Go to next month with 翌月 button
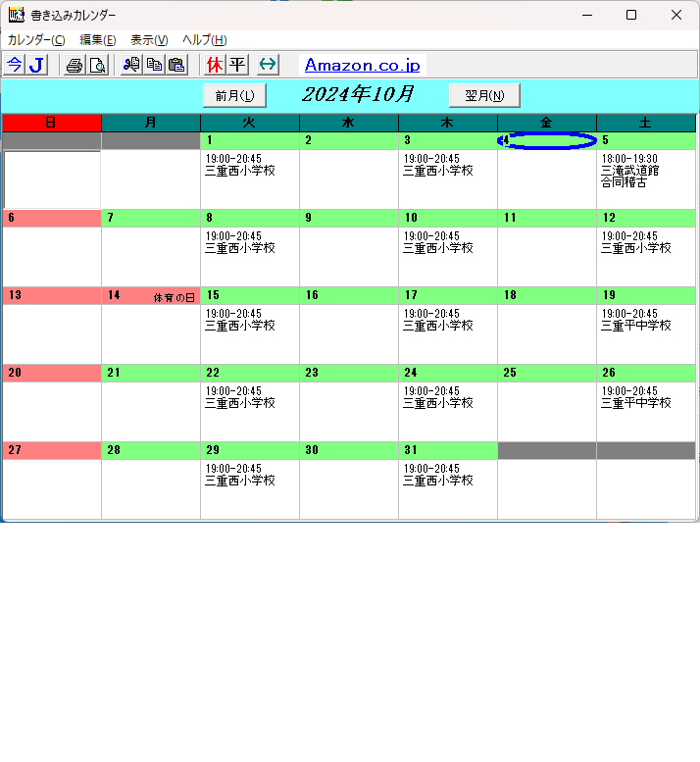Image resolution: width=700 pixels, height=762 pixels. (484, 95)
